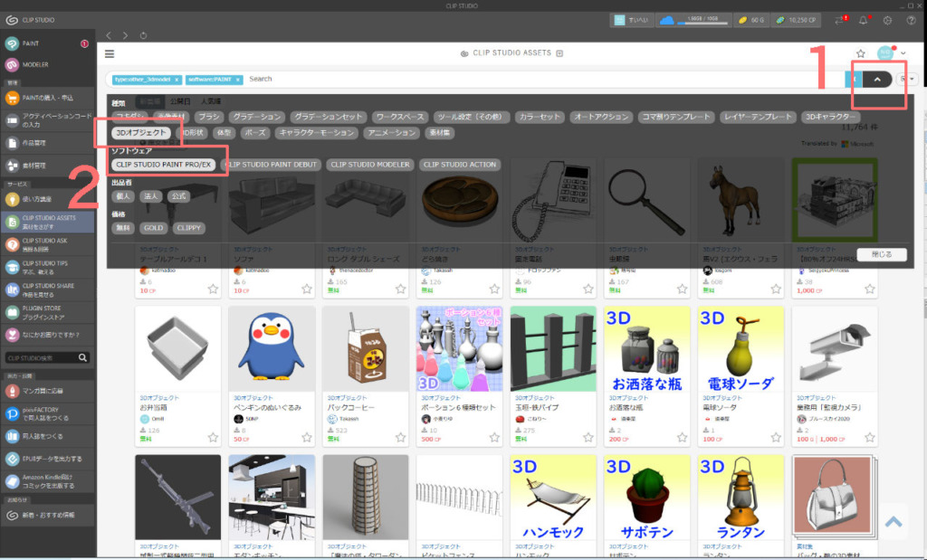Open the ハンモック asset thumbnail
This screenshot has height=560, width=927.
tap(553, 498)
